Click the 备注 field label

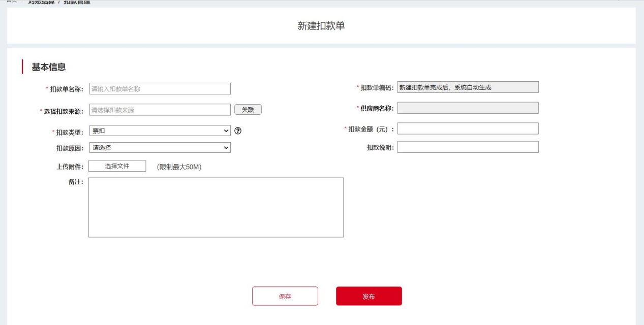pyautogui.click(x=76, y=182)
